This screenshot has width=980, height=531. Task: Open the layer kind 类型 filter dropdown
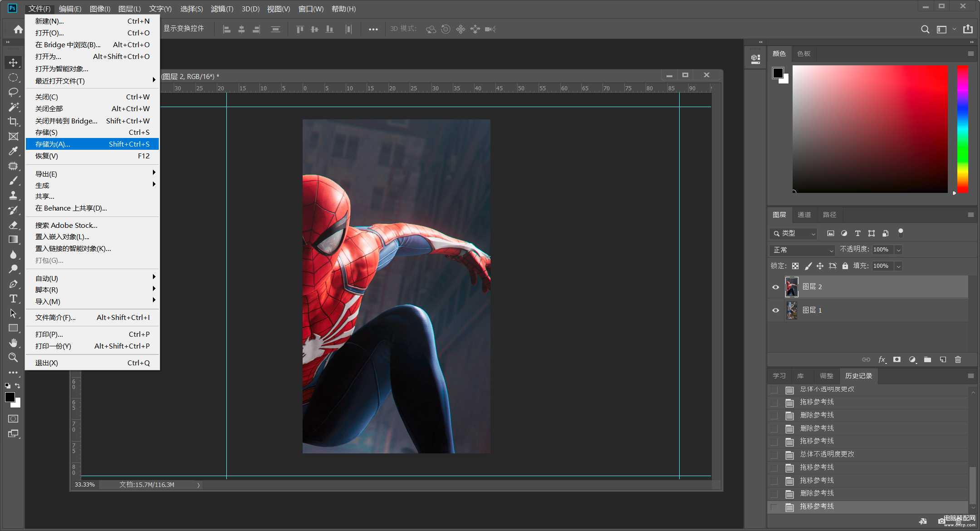(x=794, y=233)
